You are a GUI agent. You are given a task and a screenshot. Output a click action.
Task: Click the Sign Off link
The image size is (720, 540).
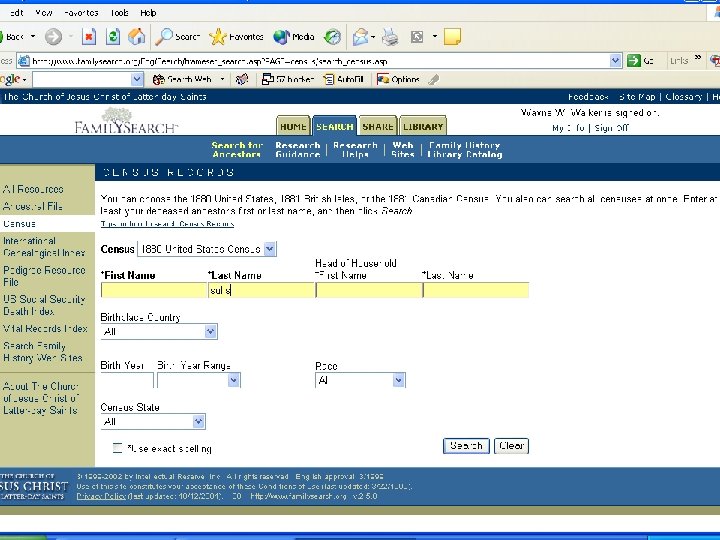pyautogui.click(x=611, y=128)
